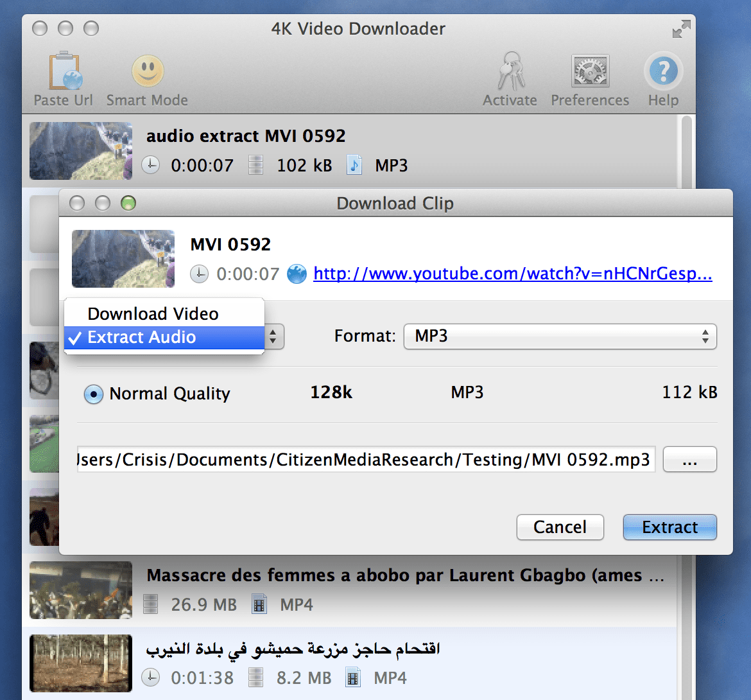Open the YouTube watch link
This screenshot has height=700, width=751.
[x=512, y=274]
